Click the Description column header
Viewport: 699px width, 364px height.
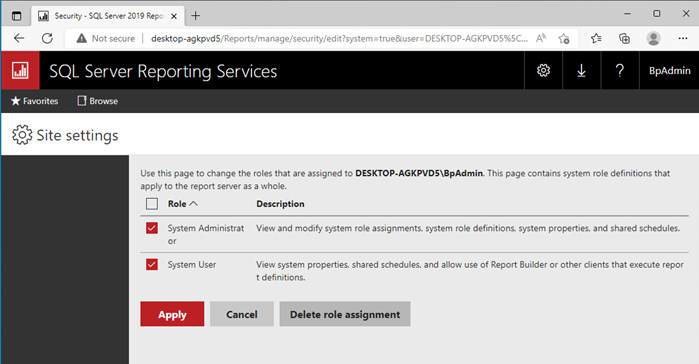click(x=280, y=204)
